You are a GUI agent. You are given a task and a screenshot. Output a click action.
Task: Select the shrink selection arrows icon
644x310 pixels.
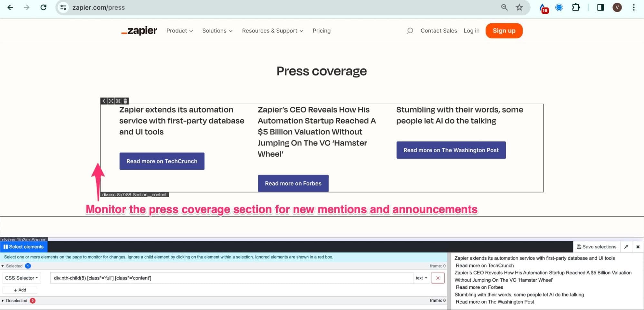tap(118, 101)
